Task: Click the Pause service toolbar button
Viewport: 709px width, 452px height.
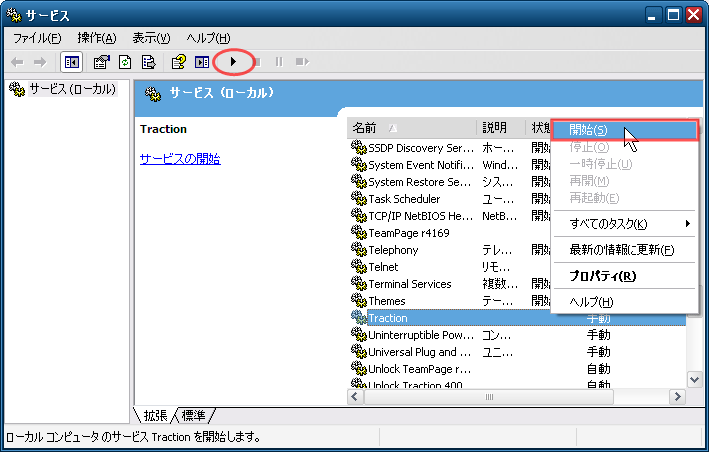Action: tap(279, 62)
